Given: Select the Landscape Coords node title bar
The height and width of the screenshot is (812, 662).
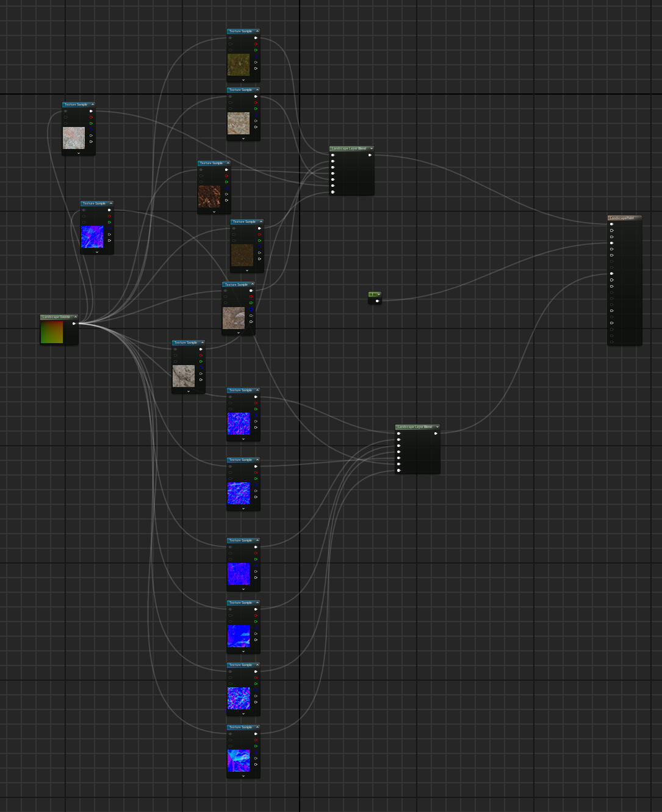Looking at the screenshot, I should 56,317.
